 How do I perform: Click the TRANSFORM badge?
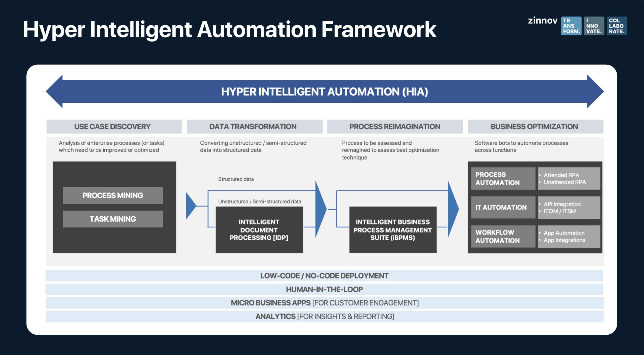571,26
